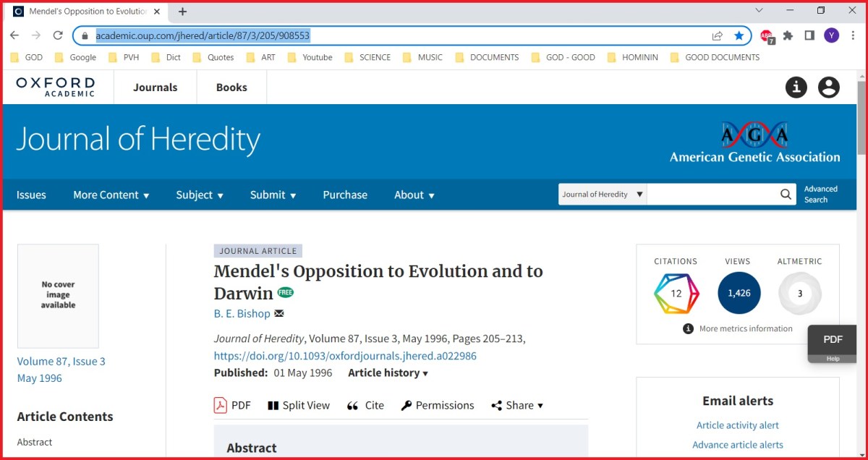Image resolution: width=868 pixels, height=460 pixels.
Task: Click the author email envelope icon
Action: (279, 314)
